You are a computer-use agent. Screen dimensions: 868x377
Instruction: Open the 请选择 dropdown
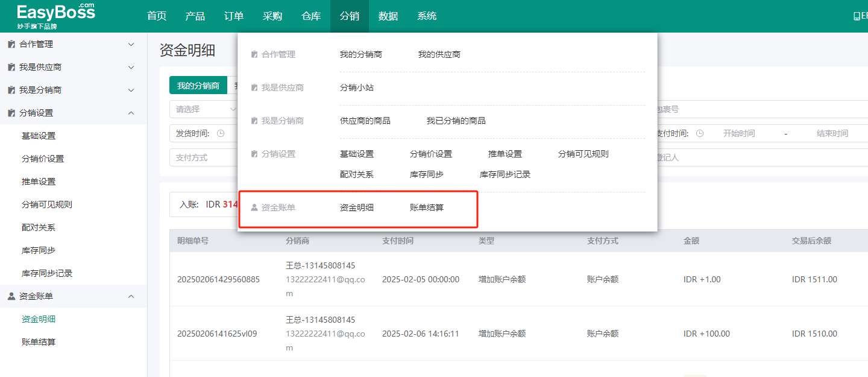[x=204, y=109]
